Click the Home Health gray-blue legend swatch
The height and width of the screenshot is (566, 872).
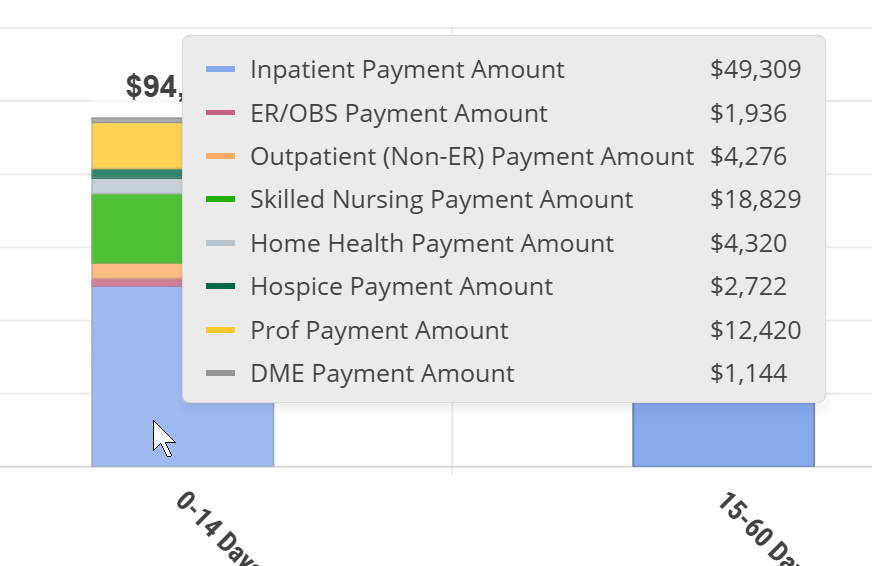pos(220,243)
